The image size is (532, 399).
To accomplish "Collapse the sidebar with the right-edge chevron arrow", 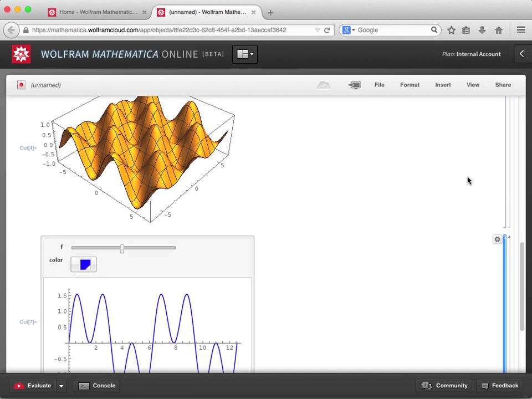I will tap(521, 54).
